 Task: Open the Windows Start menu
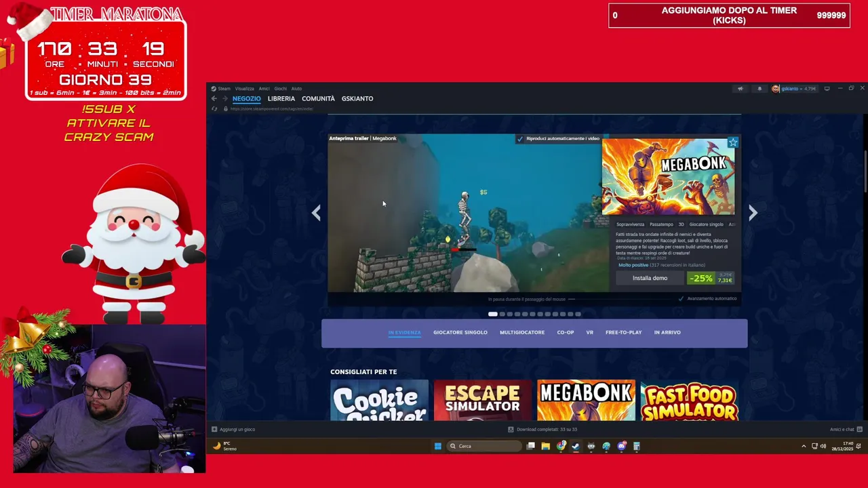(x=437, y=446)
